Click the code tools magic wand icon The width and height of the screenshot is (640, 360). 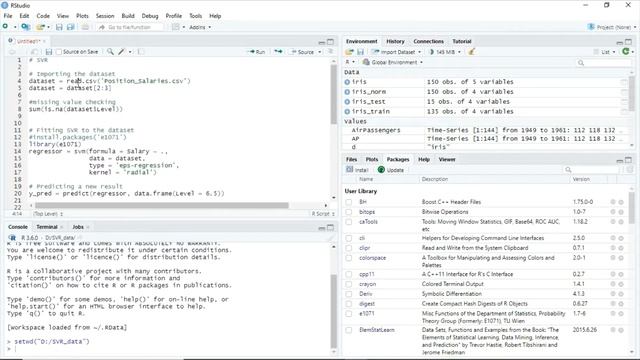tap(122, 52)
